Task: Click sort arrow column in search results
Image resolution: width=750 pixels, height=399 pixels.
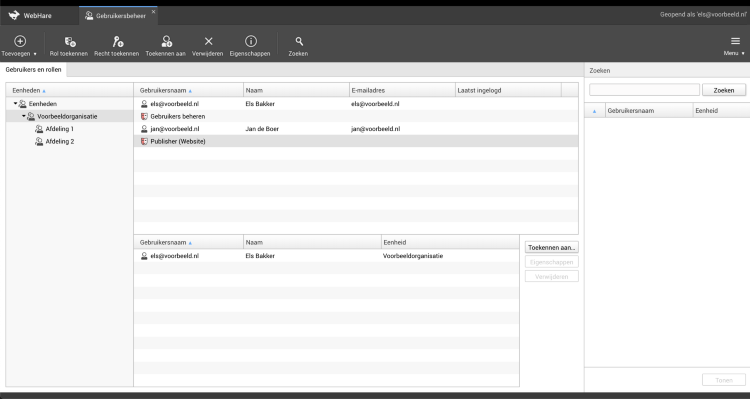Action: (x=595, y=111)
